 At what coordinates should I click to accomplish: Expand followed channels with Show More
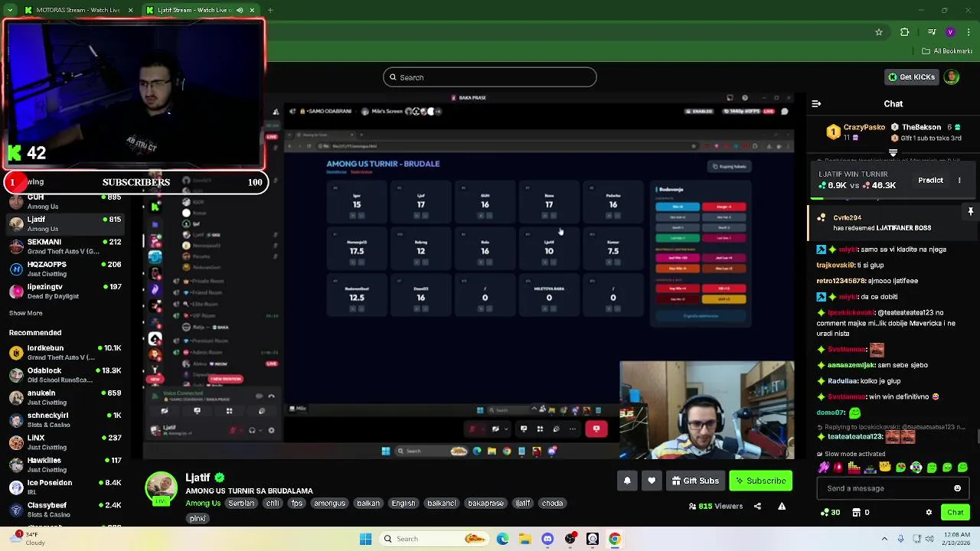coord(25,313)
